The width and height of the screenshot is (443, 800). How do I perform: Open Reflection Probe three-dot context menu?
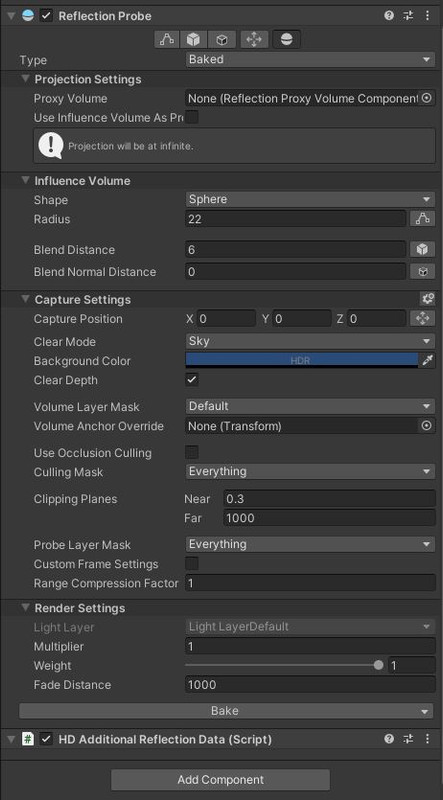(427, 15)
